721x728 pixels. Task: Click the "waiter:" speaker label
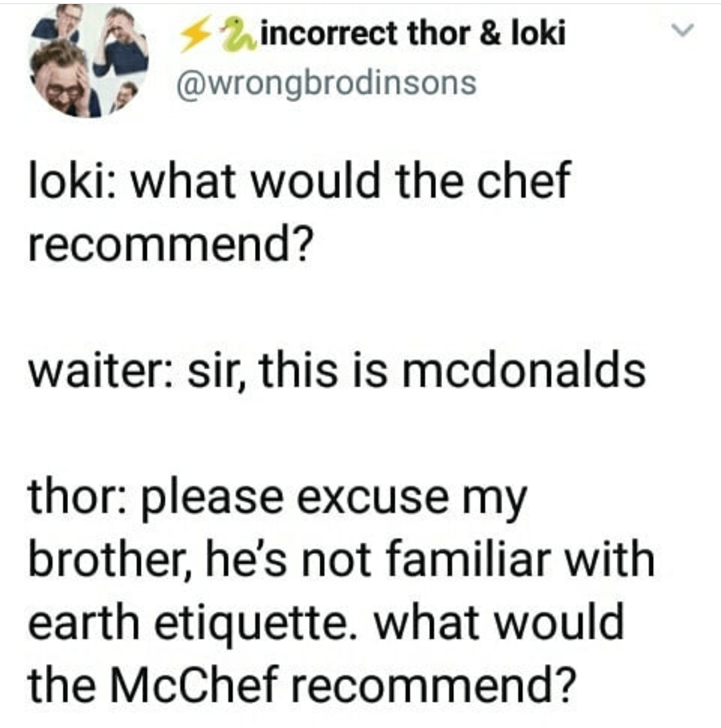(x=98, y=373)
